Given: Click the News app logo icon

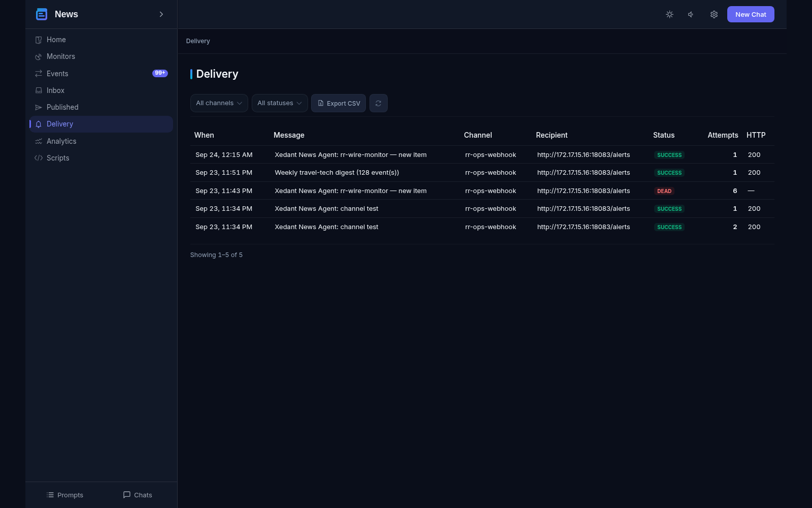Looking at the screenshot, I should pyautogui.click(x=42, y=14).
